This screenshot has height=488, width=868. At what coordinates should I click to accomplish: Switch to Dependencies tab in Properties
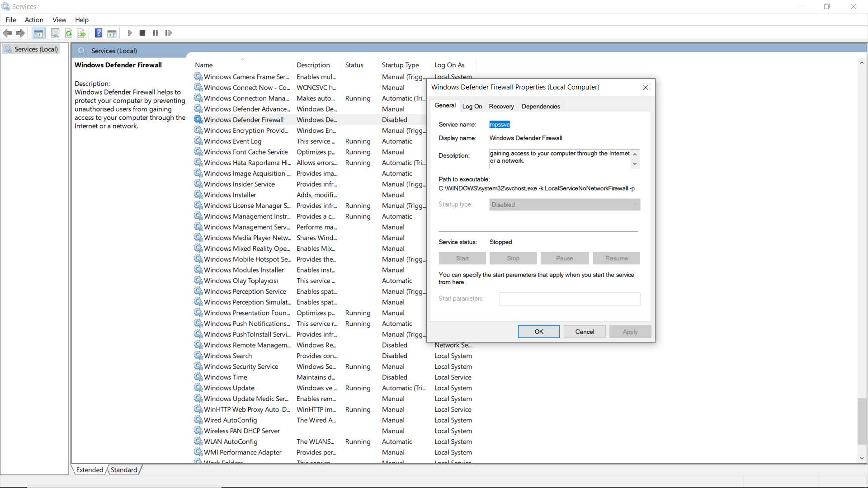541,106
